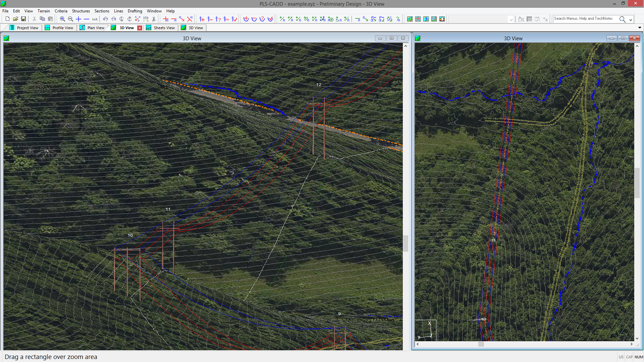The height and width of the screenshot is (362, 644).
Task: Click the blue structure query icon with question mark
Action: point(218,19)
